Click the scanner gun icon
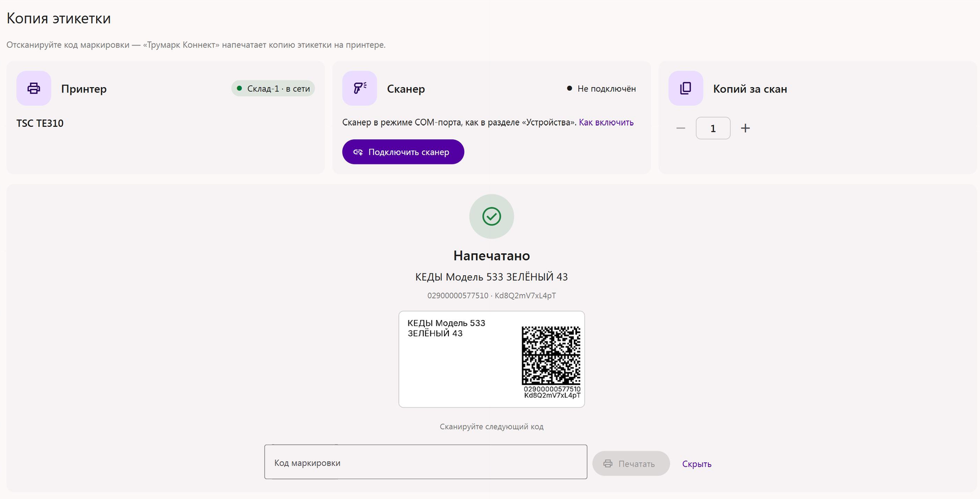Screen dimensions: 980x499 click(360, 88)
